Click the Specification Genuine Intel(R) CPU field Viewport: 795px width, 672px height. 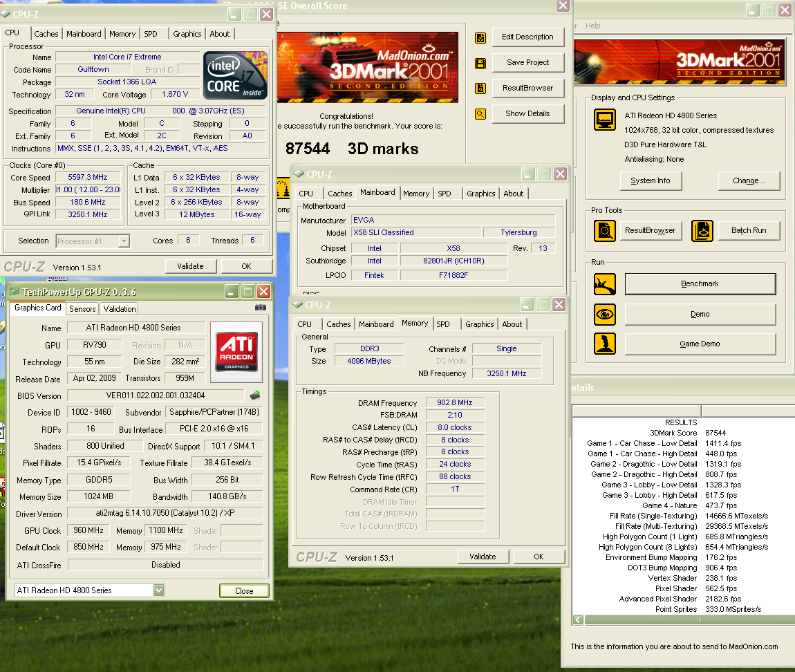(160, 111)
